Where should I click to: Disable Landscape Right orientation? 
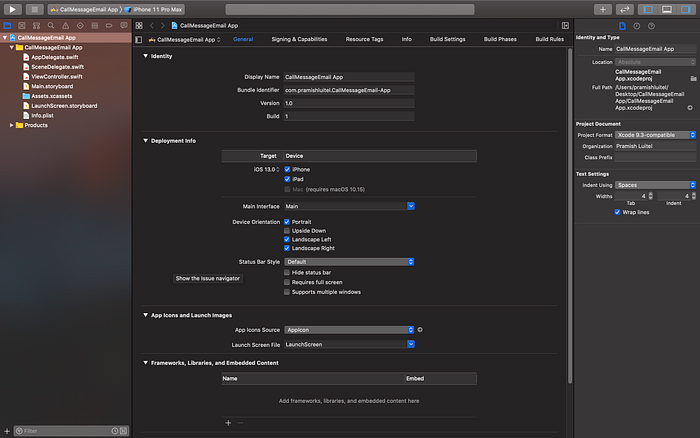tap(287, 248)
